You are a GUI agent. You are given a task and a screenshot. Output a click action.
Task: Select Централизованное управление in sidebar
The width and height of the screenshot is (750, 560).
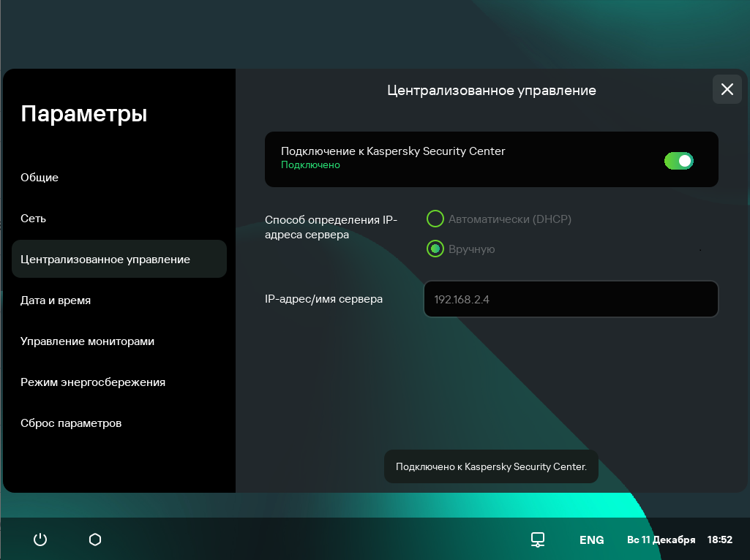[119, 259]
